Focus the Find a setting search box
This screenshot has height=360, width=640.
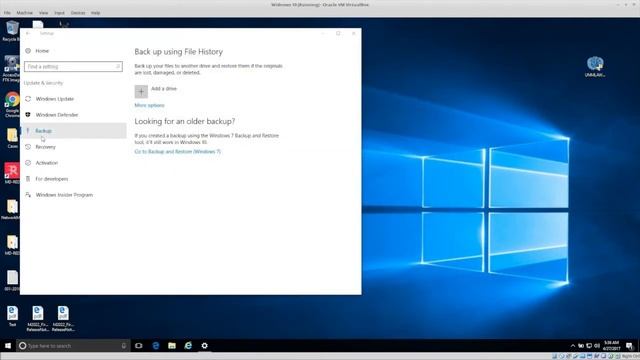tap(73, 67)
